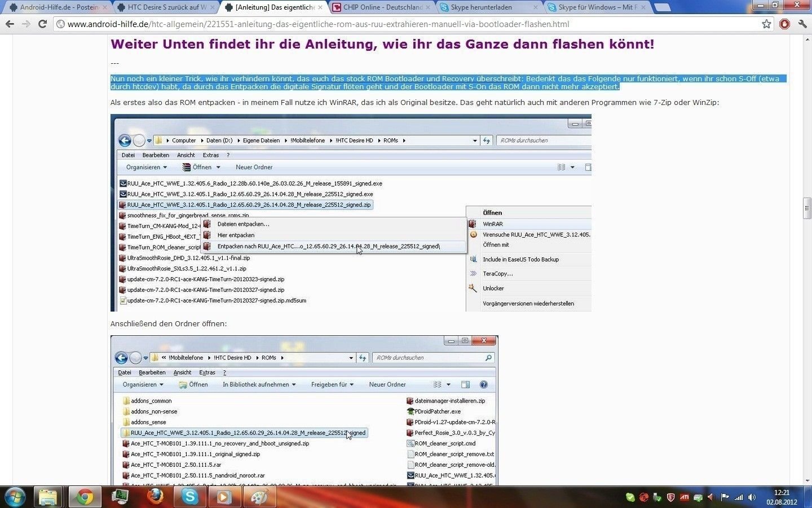
Task: Click 'Bearbeiten' menu in first Explorer screenshot
Action: 156,155
